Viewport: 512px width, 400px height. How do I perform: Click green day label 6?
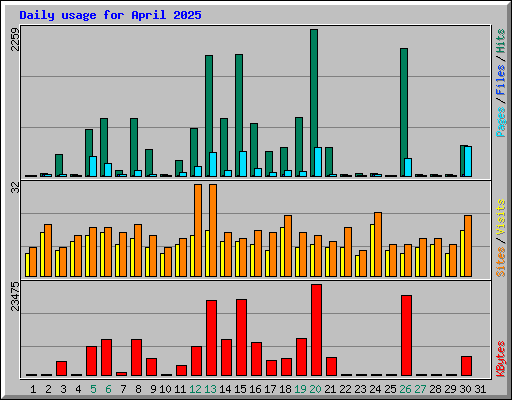pos(108,389)
